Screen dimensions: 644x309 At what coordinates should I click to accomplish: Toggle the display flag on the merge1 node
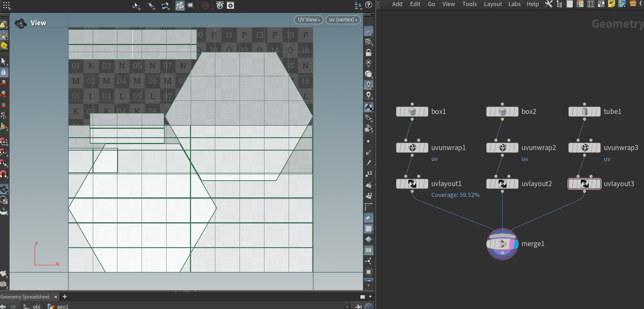pos(516,244)
